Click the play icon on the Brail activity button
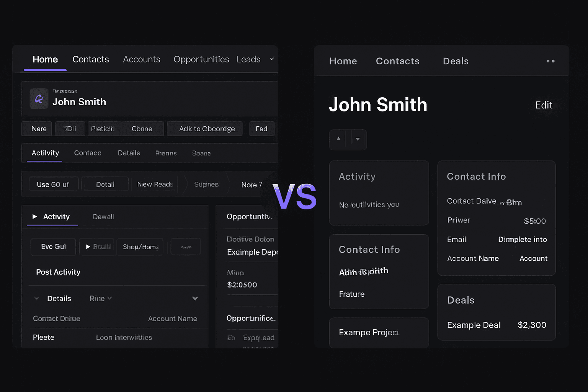This screenshot has height=392, width=588. (x=87, y=247)
